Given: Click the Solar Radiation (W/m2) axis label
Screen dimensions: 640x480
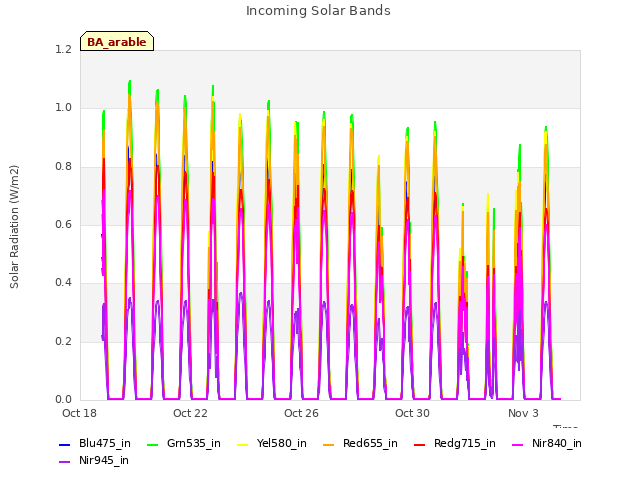Looking at the screenshot, I should pos(14,227).
